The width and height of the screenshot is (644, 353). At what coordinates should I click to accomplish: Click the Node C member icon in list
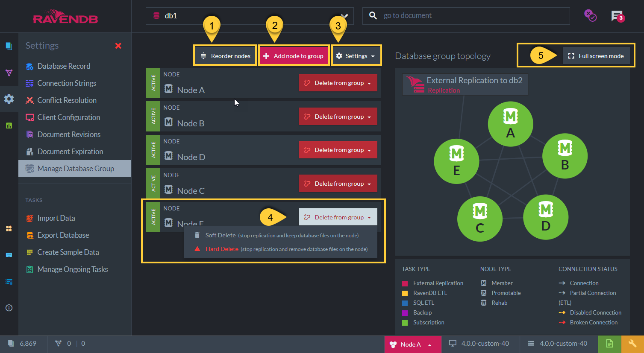pos(169,189)
